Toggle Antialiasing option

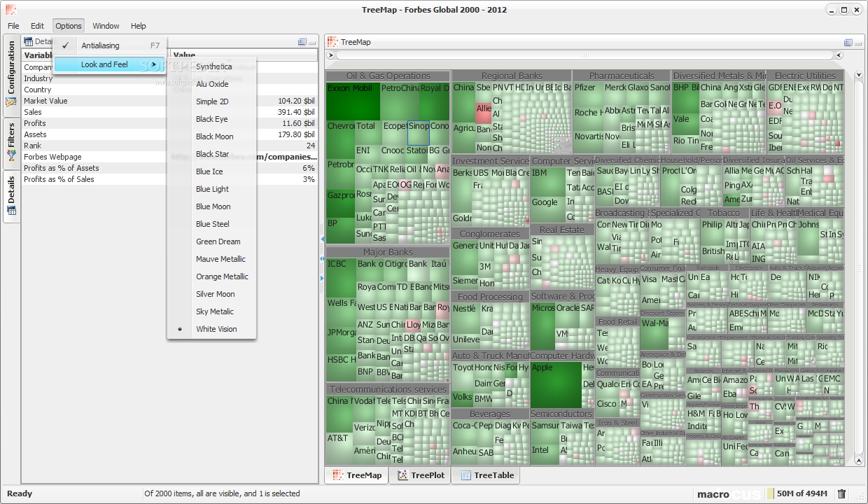(x=110, y=45)
